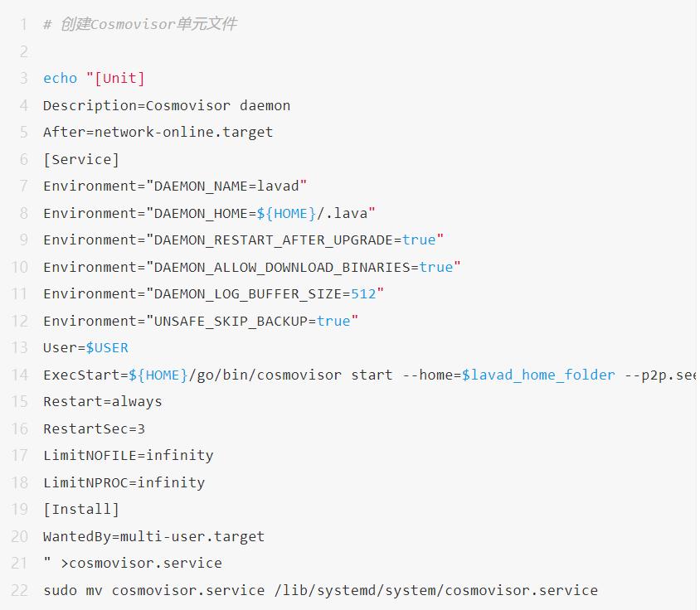The width and height of the screenshot is (700, 610).
Task: Click the echo command keyword
Action: coord(60,78)
